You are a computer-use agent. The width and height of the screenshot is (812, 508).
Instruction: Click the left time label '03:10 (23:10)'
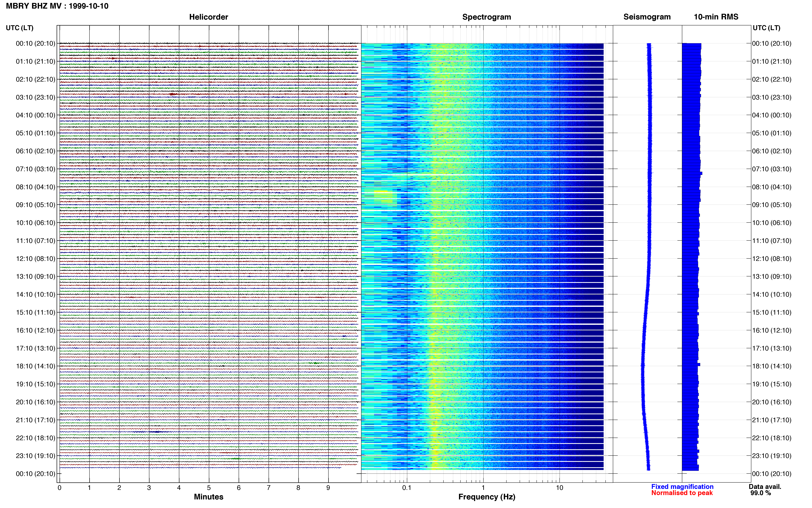(x=35, y=97)
